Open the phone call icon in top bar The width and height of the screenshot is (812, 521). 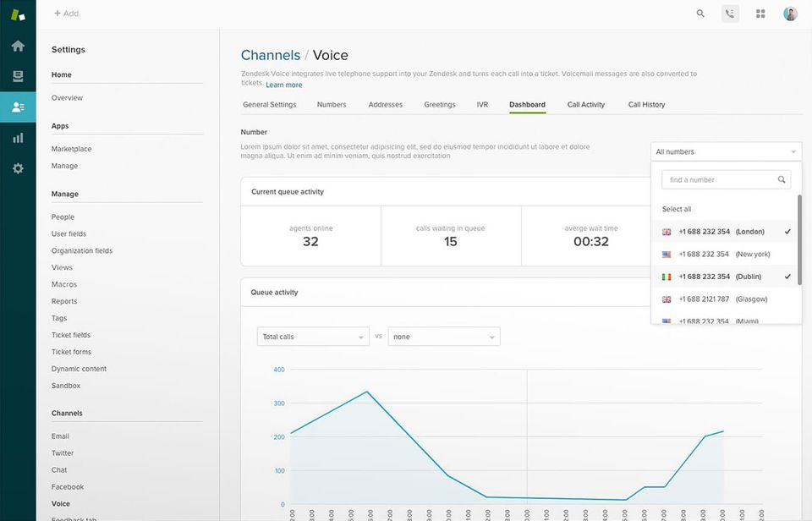click(730, 14)
